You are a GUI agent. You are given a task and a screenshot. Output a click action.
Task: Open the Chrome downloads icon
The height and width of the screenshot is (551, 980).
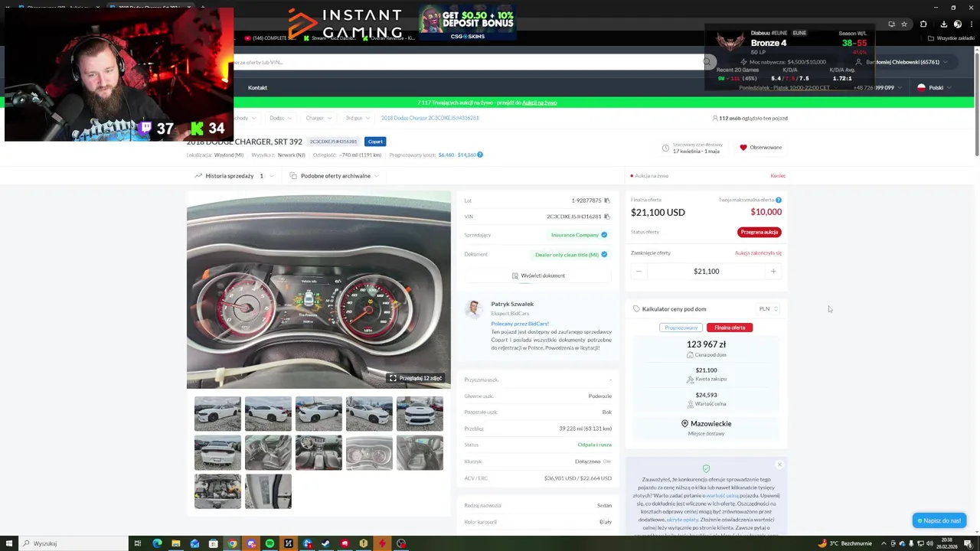tap(943, 24)
